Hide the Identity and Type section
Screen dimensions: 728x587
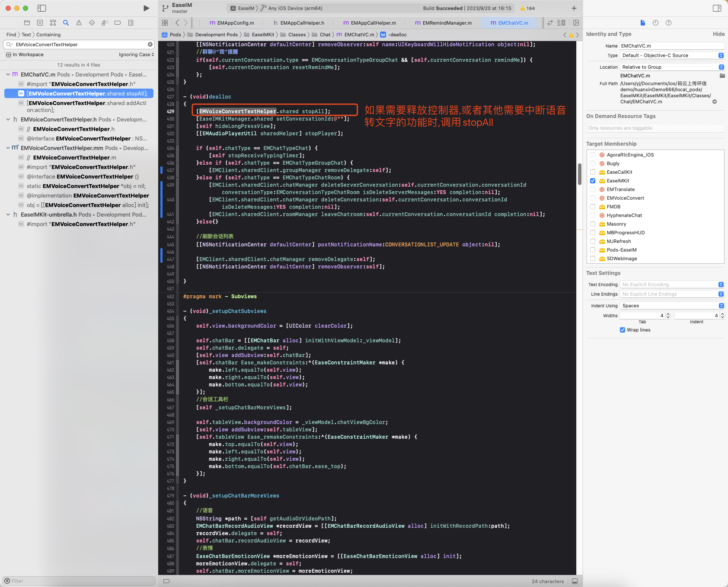click(x=718, y=34)
